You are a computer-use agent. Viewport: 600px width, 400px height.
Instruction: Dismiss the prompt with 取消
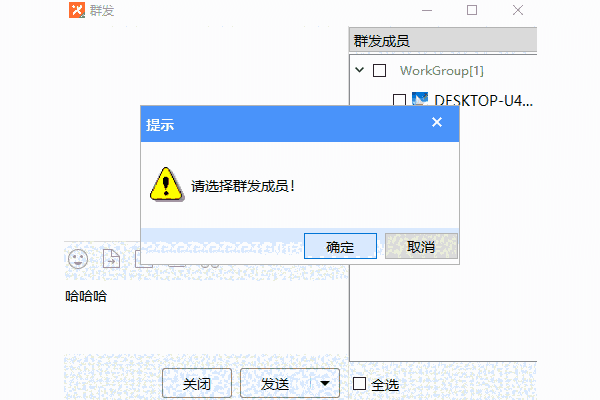[x=421, y=246]
